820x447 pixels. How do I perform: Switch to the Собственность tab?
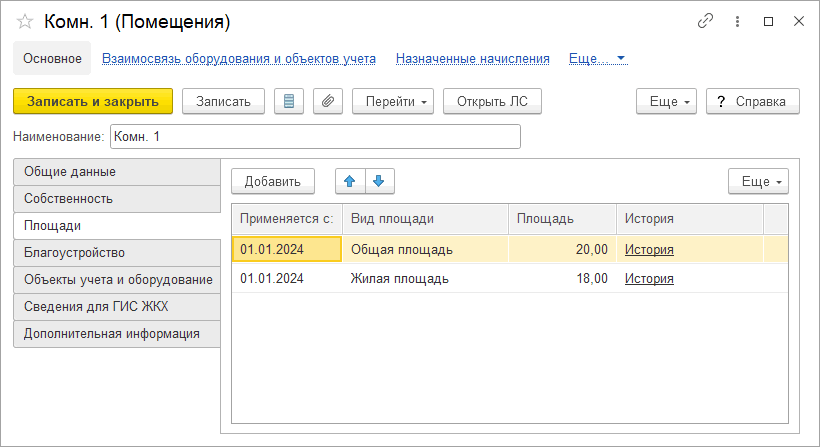117,199
